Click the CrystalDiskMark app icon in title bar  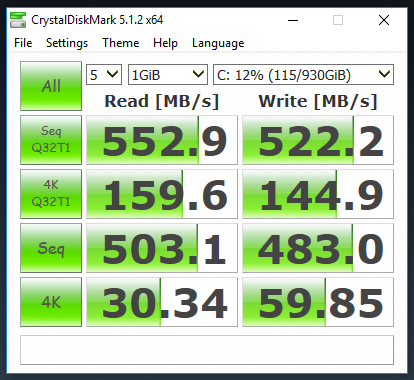pos(18,20)
